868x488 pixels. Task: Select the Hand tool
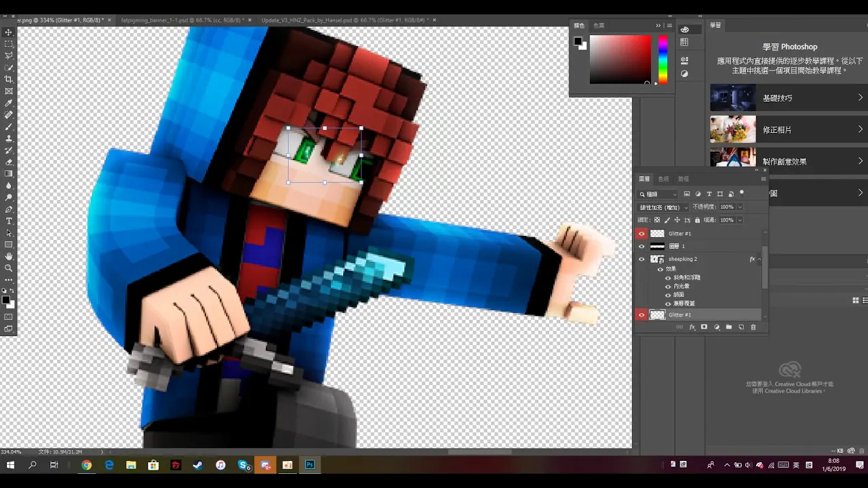pos(9,256)
